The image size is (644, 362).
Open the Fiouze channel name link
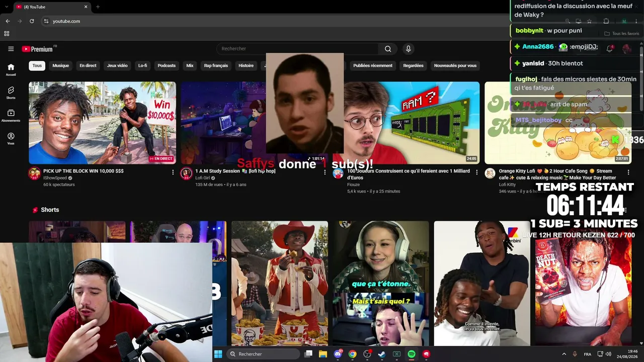coord(353,185)
